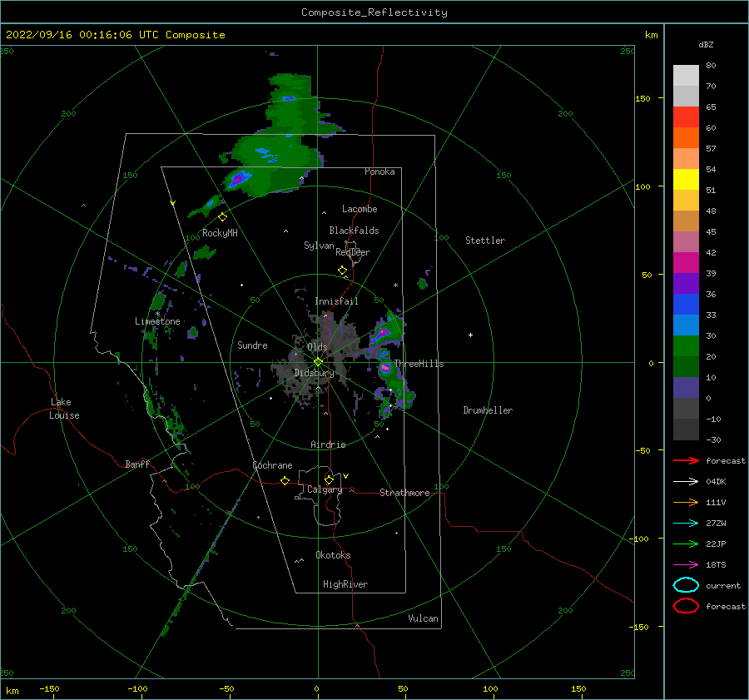Screen dimensions: 749x700
Task: Click the Limestone label
Action: (157, 321)
